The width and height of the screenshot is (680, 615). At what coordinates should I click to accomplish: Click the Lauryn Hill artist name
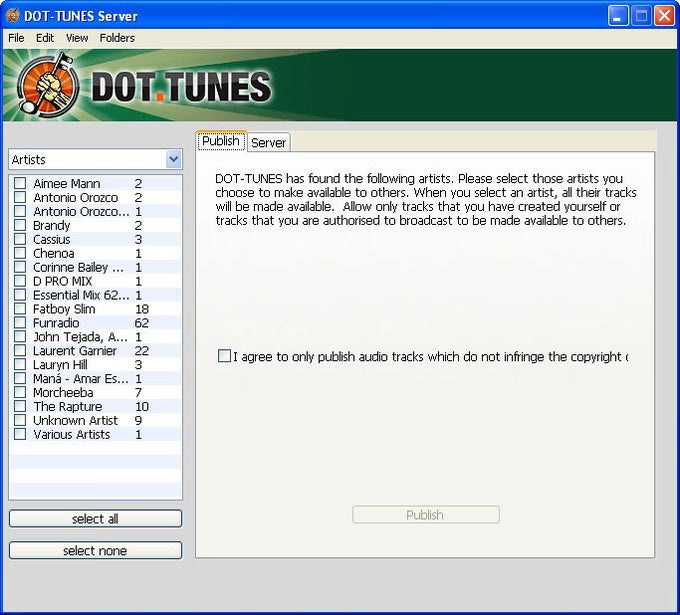point(60,364)
